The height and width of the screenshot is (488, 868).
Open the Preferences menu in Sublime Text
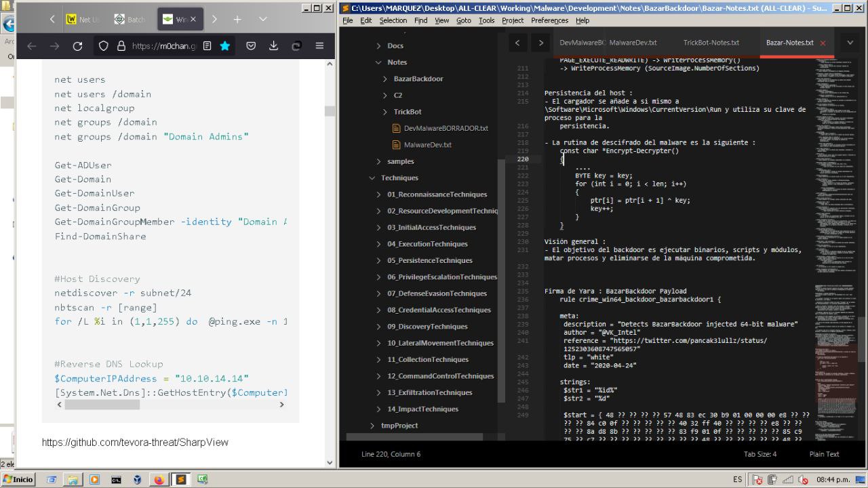pyautogui.click(x=549, y=20)
